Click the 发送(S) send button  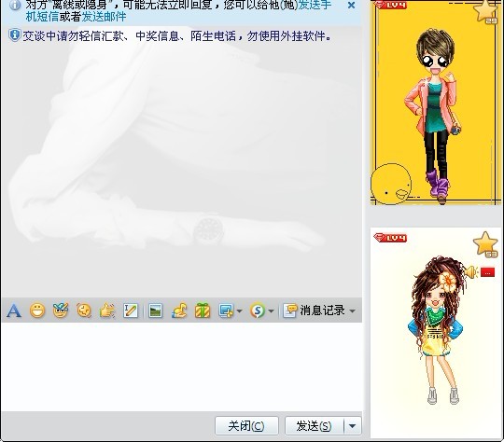point(314,426)
